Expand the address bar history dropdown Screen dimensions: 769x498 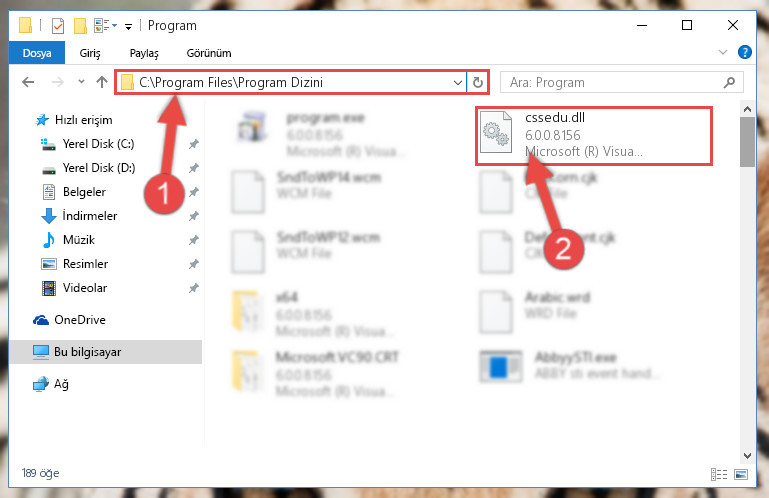point(458,82)
